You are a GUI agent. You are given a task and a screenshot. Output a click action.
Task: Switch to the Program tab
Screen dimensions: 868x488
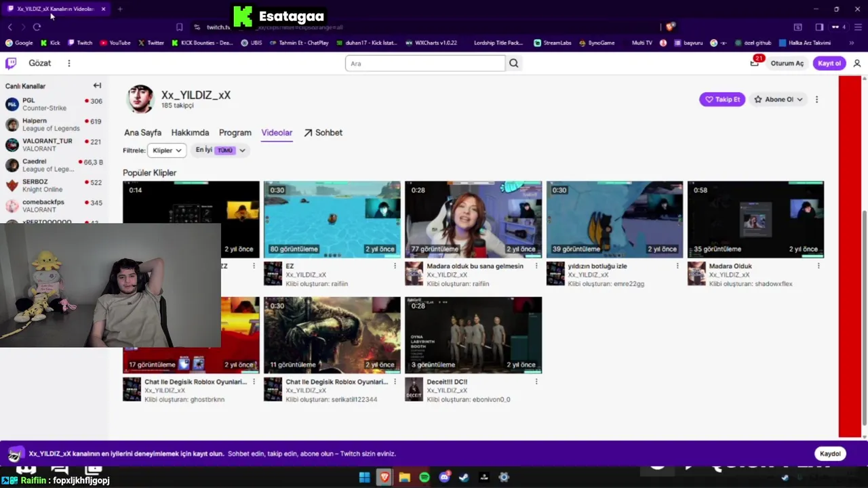[x=235, y=133]
